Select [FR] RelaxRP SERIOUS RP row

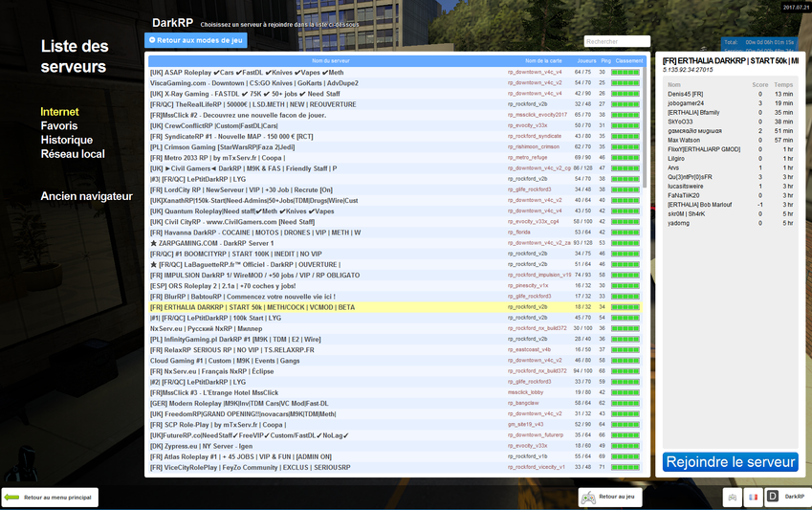[x=395, y=350]
